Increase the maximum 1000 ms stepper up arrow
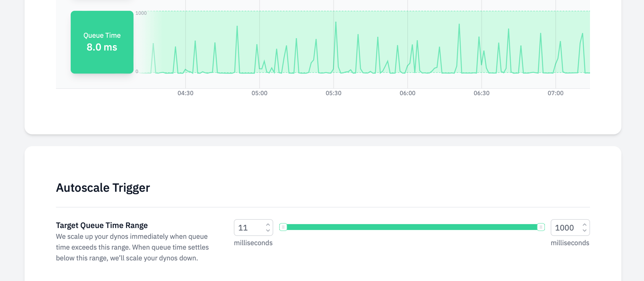644x281 pixels. pos(584,225)
